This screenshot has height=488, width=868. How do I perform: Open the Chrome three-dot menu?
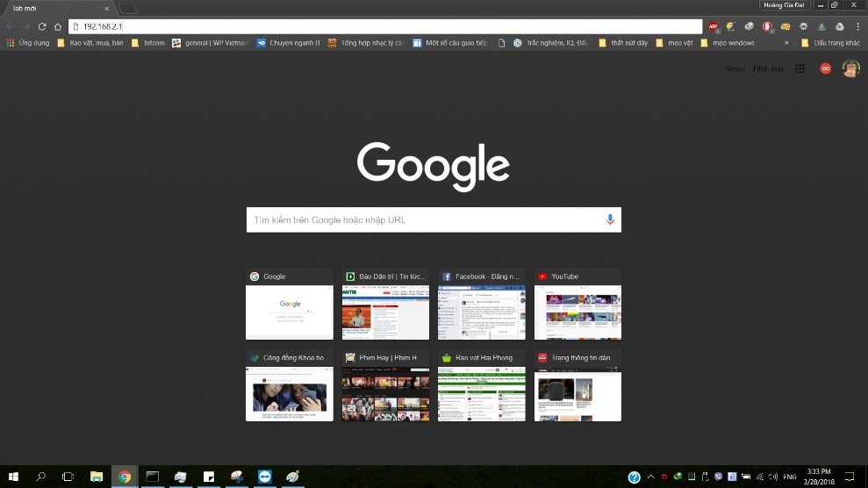click(x=857, y=26)
